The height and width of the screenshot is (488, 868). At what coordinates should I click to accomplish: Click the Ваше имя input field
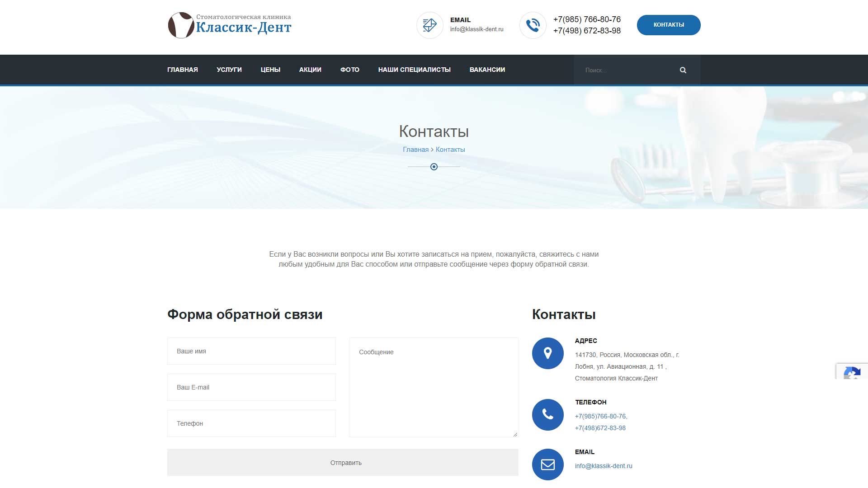251,351
